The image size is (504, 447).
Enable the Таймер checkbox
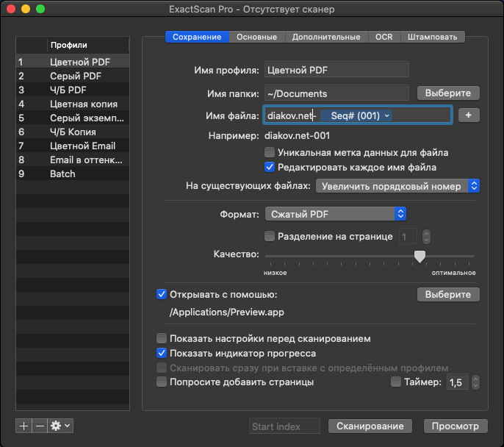397,382
